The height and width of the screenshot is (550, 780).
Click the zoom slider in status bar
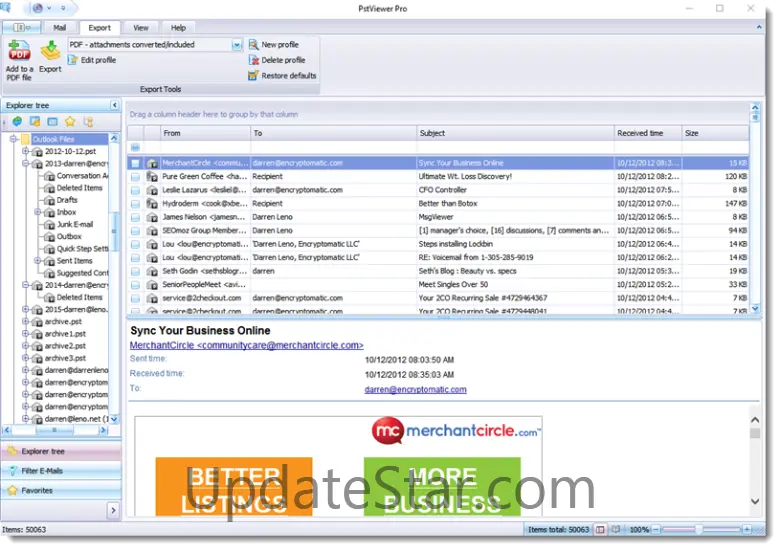coord(700,529)
